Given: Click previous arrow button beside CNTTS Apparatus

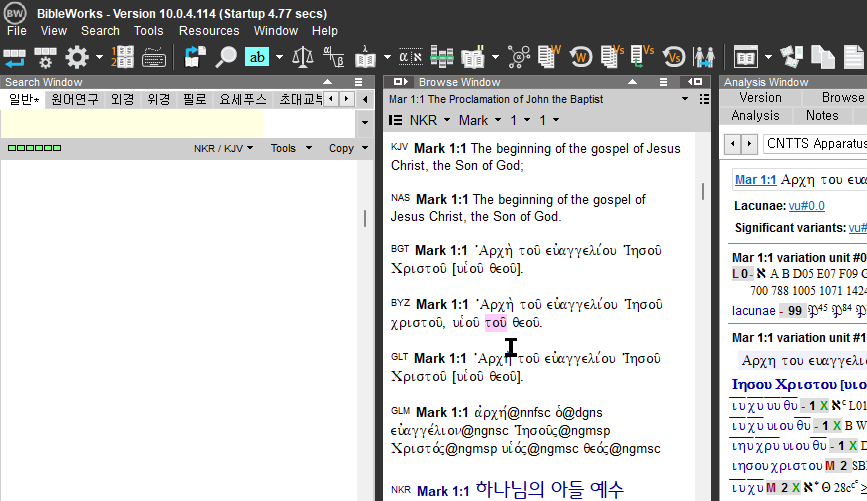Looking at the screenshot, I should [x=733, y=144].
